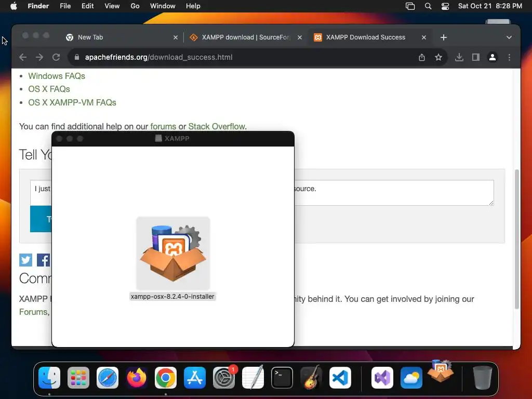The image size is (532, 399).
Task: Open the Window menu
Action: click(x=163, y=6)
